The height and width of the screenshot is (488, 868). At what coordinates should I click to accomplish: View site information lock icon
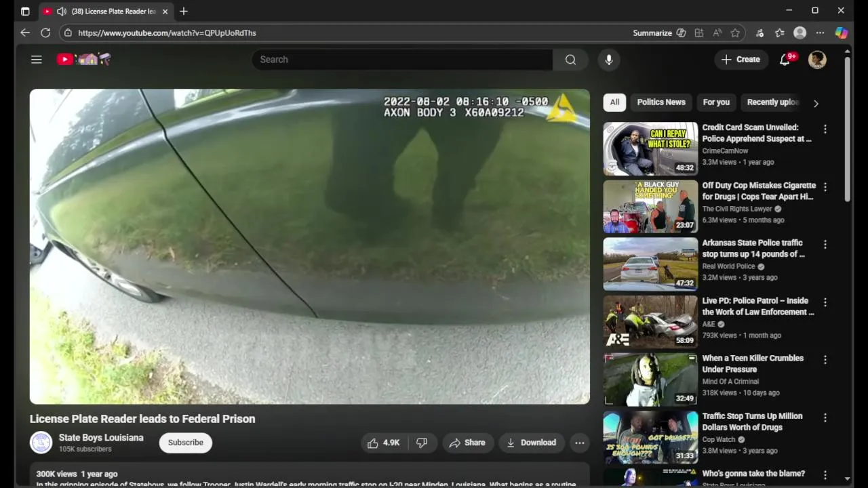(67, 33)
